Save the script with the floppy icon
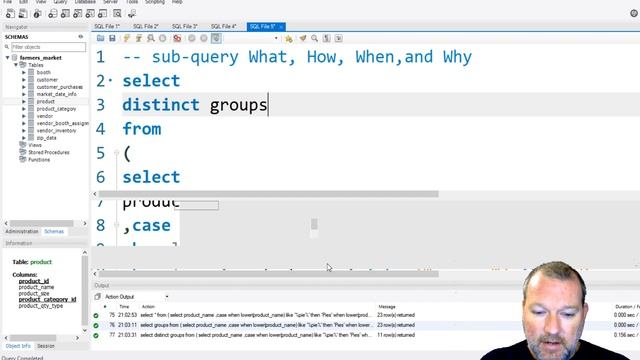This screenshot has width=640, height=360. [112, 38]
